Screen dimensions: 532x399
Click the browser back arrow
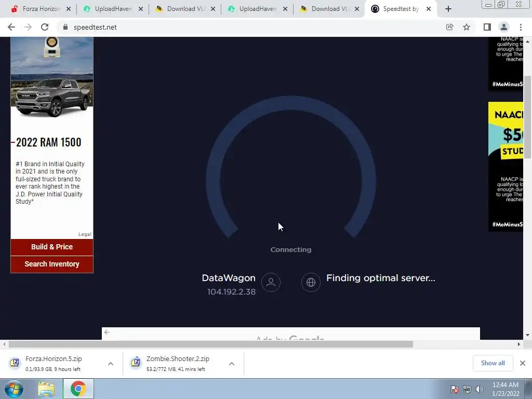[x=11, y=27]
